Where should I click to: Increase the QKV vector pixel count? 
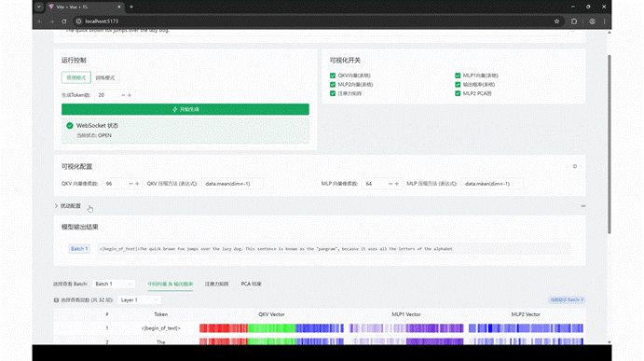pos(137,184)
